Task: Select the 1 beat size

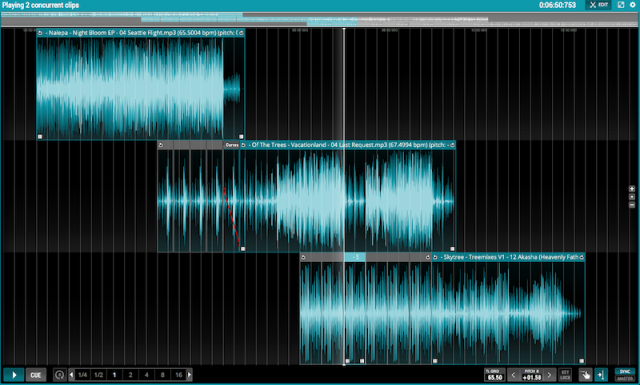Action: click(114, 375)
